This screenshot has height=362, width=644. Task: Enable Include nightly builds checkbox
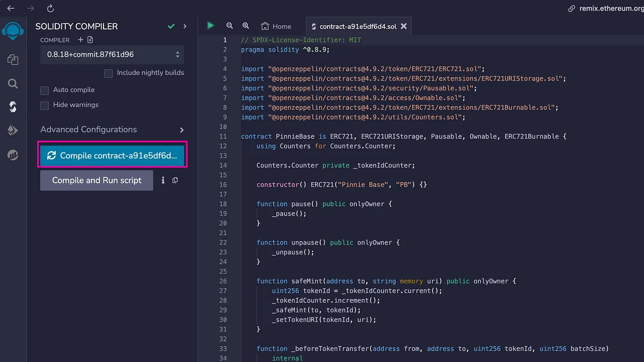109,73
